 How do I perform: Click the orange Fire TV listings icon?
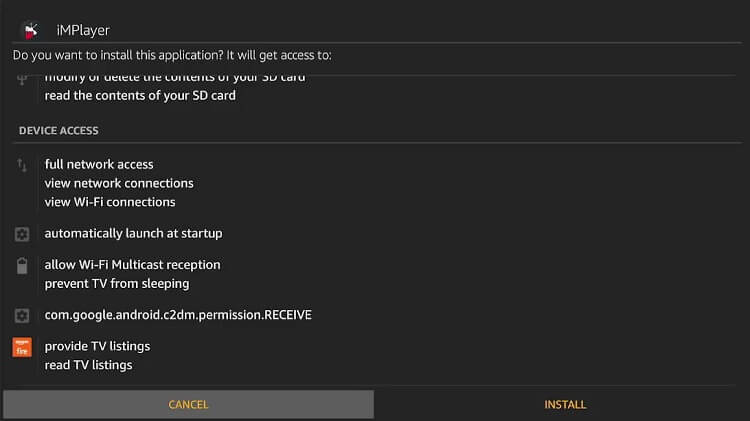[x=22, y=347]
